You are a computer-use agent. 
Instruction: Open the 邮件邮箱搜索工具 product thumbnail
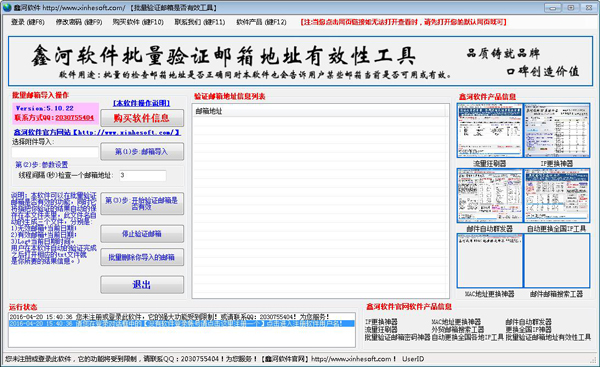pos(557,261)
